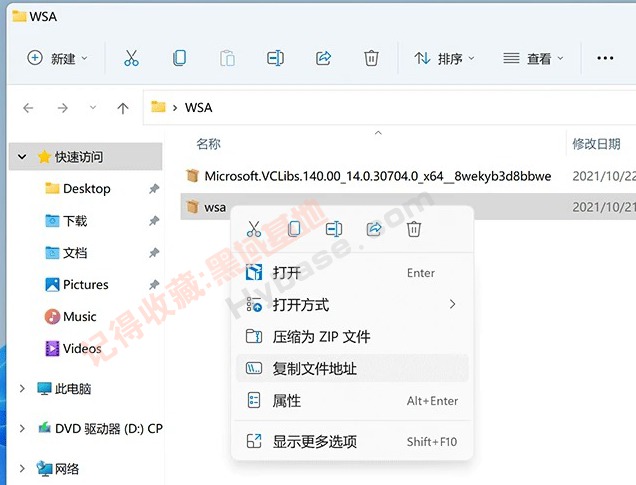
Task: Open the recent locations chevron
Action: click(93, 107)
